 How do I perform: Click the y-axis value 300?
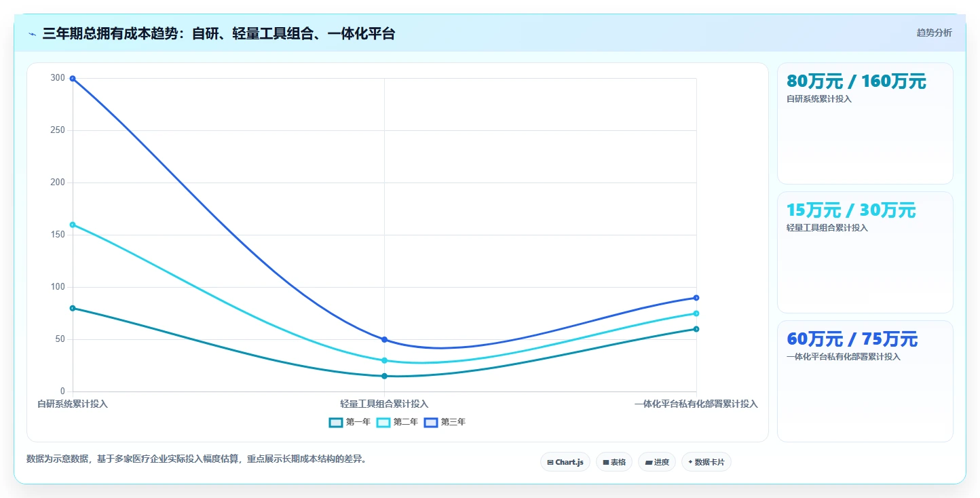[x=58, y=78]
